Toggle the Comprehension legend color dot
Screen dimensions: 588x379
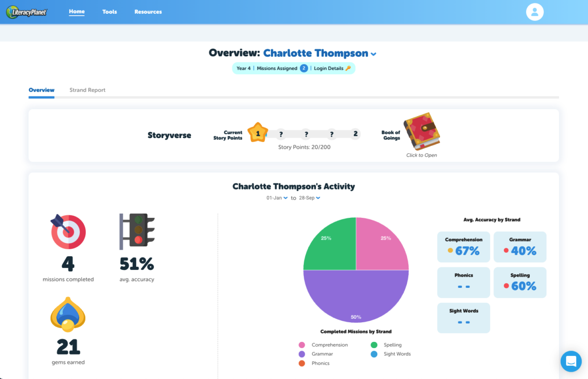[302, 345]
